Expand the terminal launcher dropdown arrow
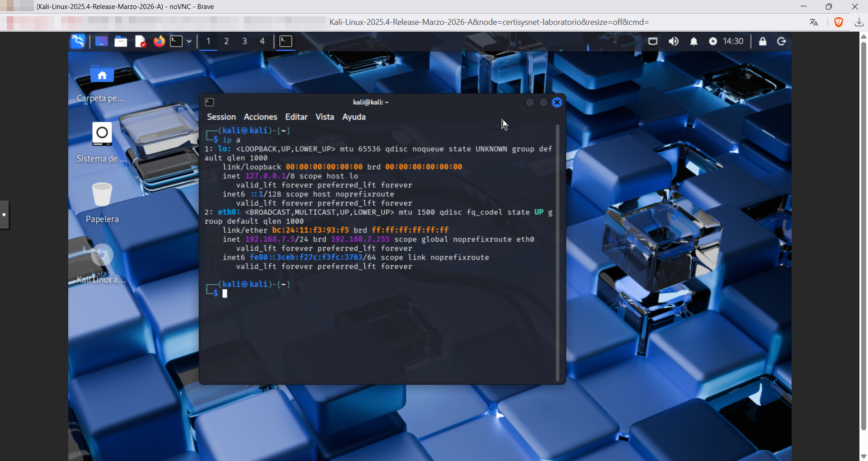 tap(189, 41)
